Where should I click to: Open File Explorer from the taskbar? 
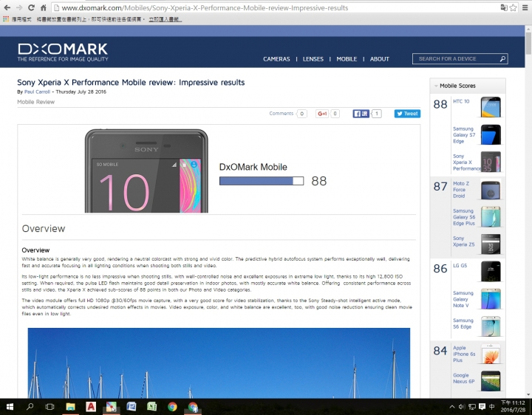click(x=71, y=407)
